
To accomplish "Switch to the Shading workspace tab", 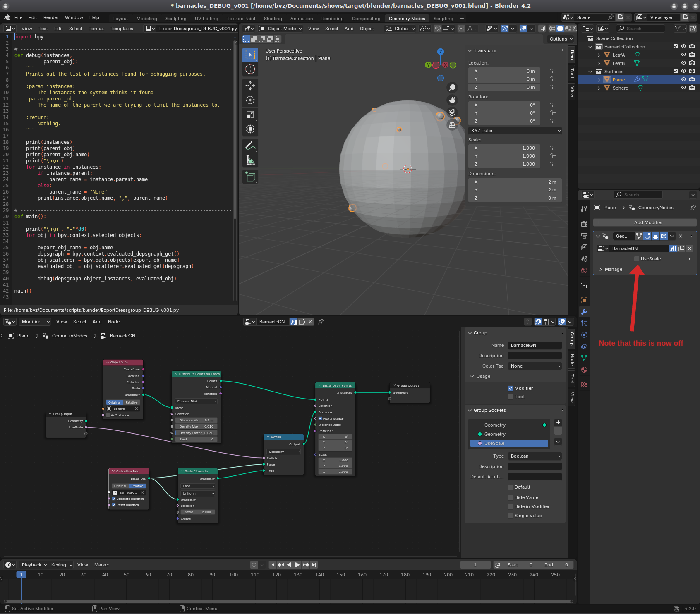I will [273, 19].
